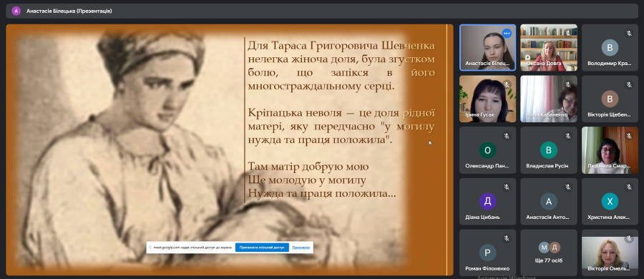Select Оксана Довга's video thumbnail
Image resolution: width=644 pixels, height=279 pixels.
pyautogui.click(x=549, y=48)
